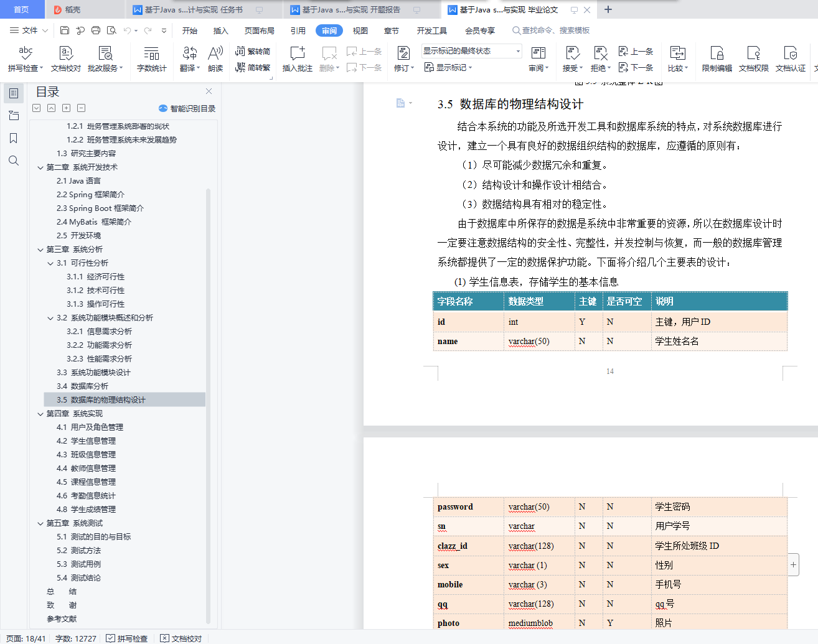The height and width of the screenshot is (644, 818).
Task: Open 限制编辑 restrict editing
Action: (x=717, y=59)
